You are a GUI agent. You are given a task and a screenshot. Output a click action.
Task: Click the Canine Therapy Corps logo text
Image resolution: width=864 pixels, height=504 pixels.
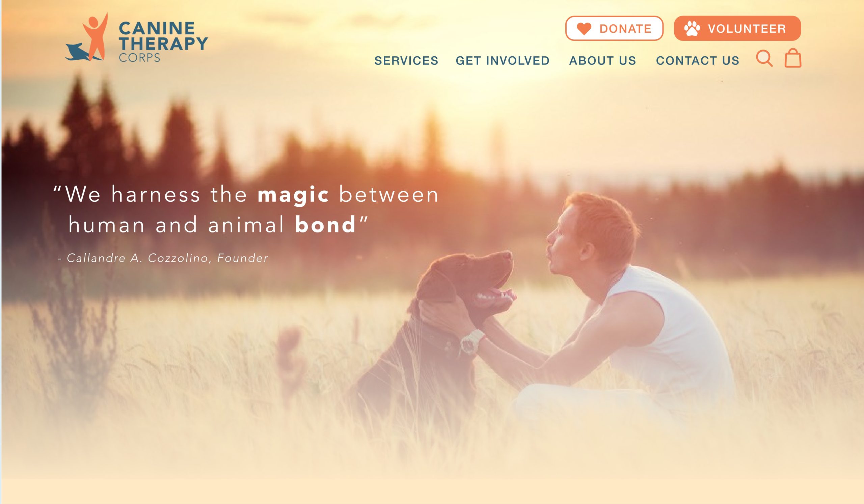point(163,42)
